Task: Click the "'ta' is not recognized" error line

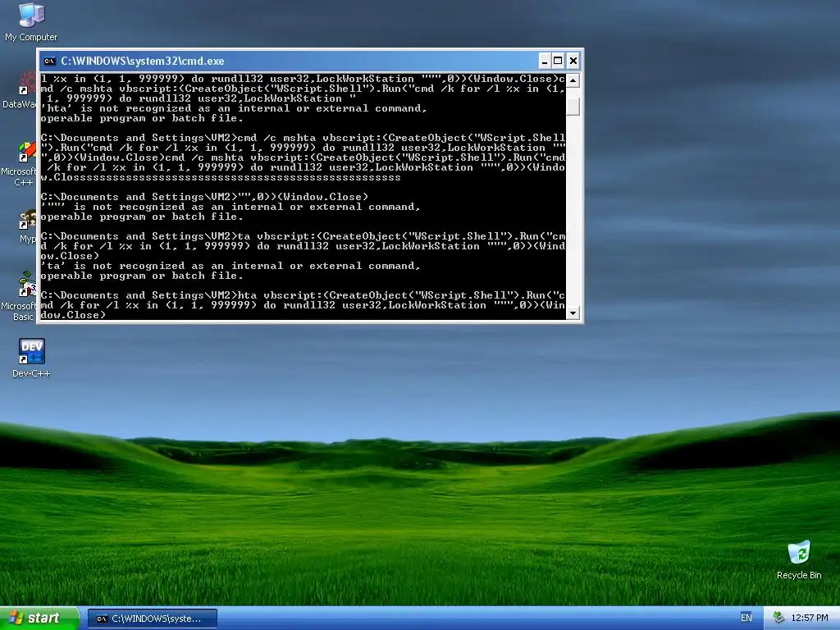Action: [231, 266]
